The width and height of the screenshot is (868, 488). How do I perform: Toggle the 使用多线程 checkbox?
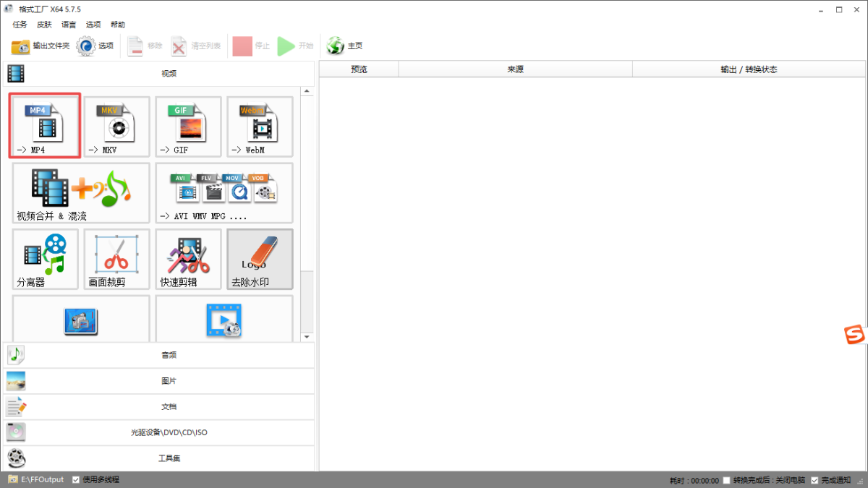tap(76, 480)
